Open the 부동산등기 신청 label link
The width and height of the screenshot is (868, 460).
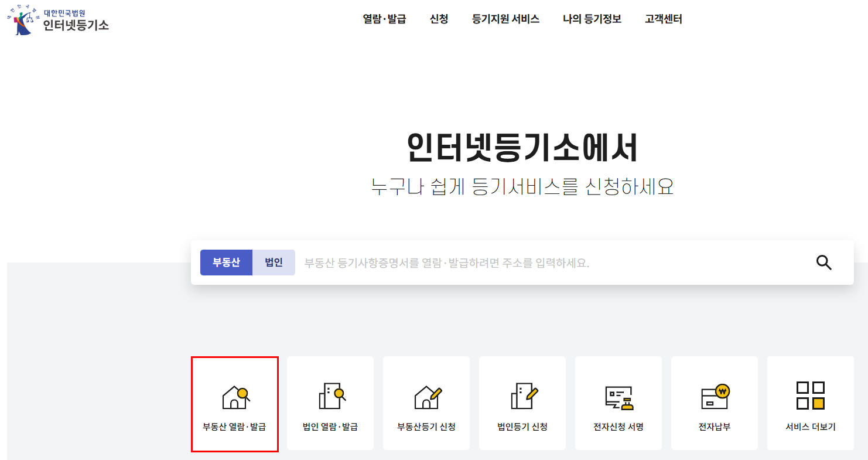click(426, 427)
